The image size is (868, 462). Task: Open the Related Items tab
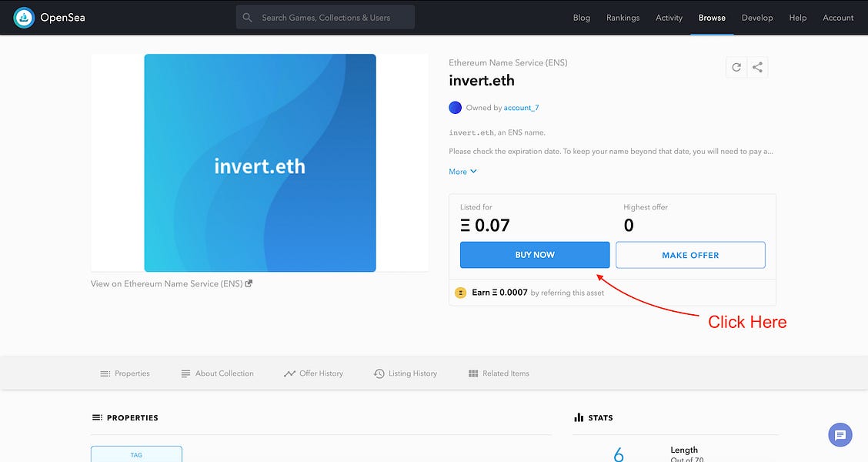[499, 373]
